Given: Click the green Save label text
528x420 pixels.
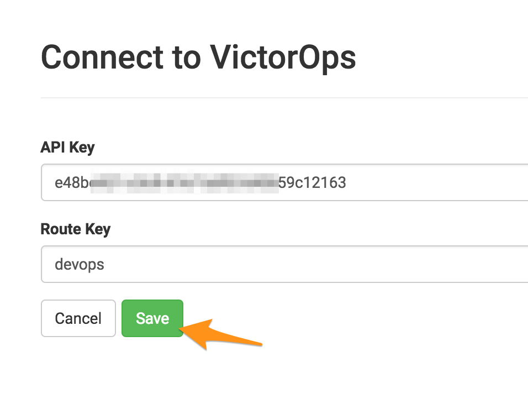Looking at the screenshot, I should point(152,318).
